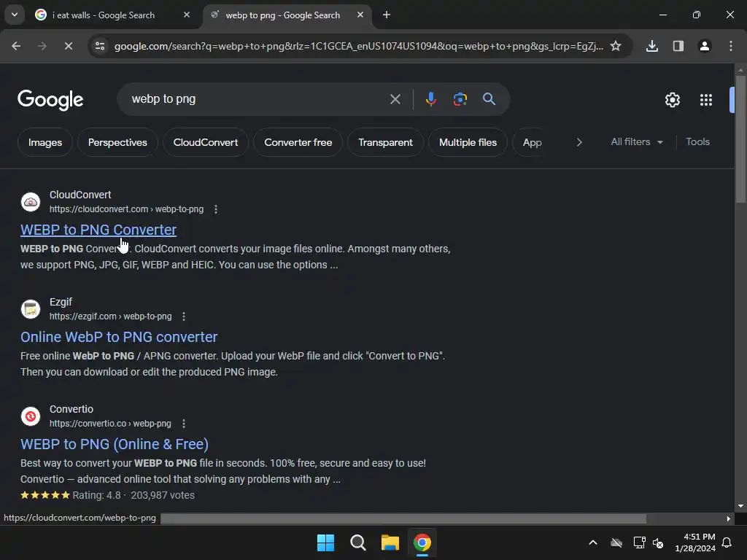Show hidden system tray icons

coord(593,542)
